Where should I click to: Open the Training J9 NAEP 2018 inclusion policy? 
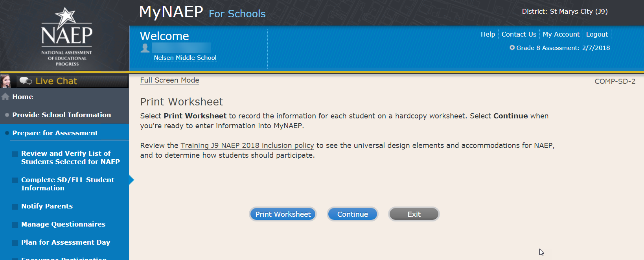[x=247, y=146]
